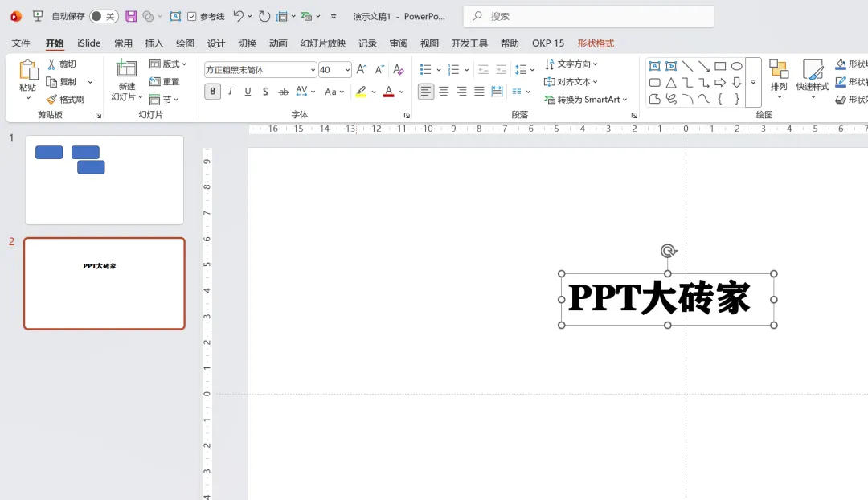Expand the font size dropdown
The width and height of the screenshot is (868, 500).
pyautogui.click(x=347, y=70)
